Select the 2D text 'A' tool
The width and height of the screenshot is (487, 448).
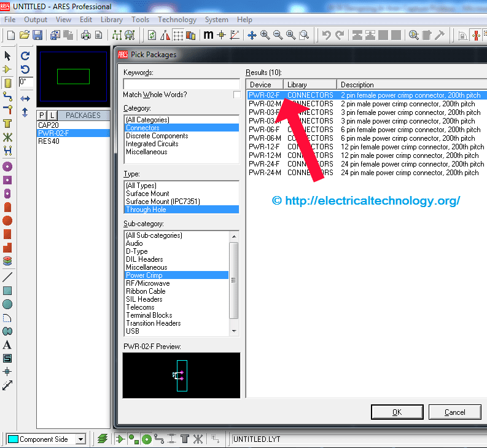point(7,345)
